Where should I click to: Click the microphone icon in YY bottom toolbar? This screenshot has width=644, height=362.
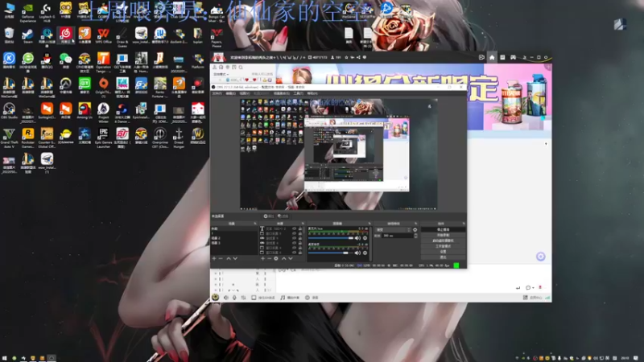(234, 298)
